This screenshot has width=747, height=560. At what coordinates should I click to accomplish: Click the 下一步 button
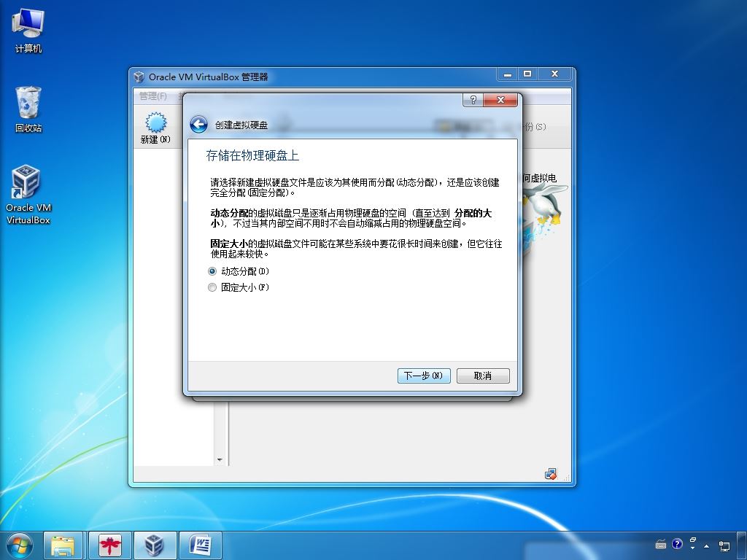tap(424, 376)
